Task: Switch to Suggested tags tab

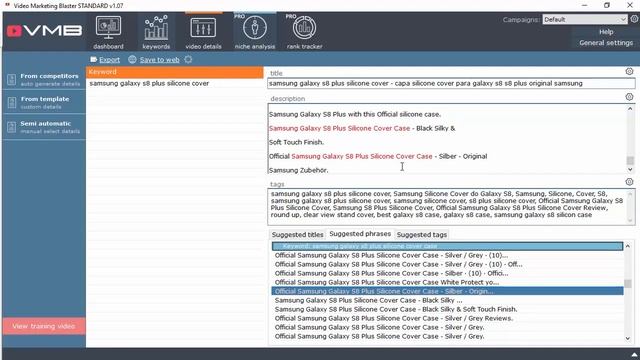Action: [x=422, y=235]
